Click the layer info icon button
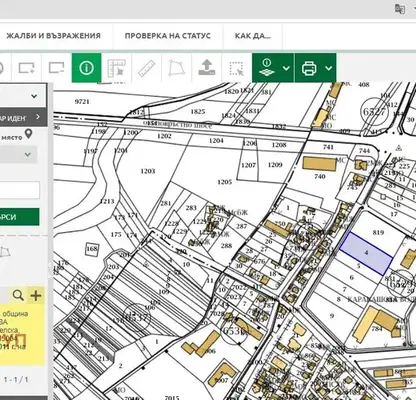This screenshot has height=400, width=416. (267, 68)
